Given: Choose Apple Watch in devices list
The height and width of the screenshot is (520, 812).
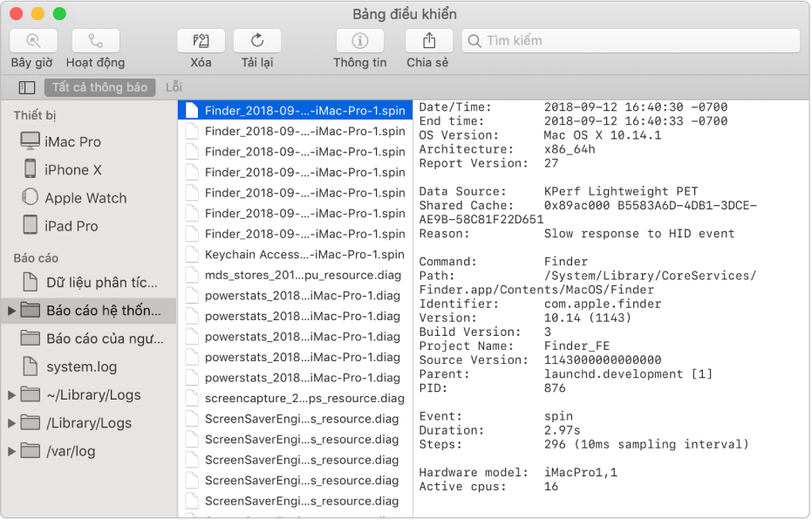Looking at the screenshot, I should click(89, 197).
